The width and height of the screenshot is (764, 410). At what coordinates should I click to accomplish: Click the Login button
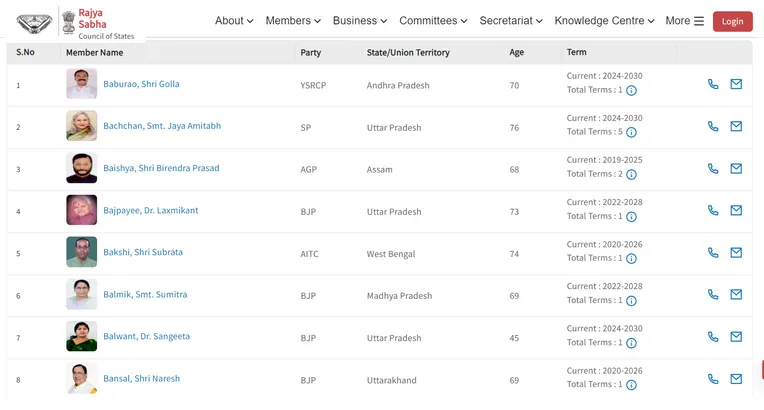tap(732, 21)
